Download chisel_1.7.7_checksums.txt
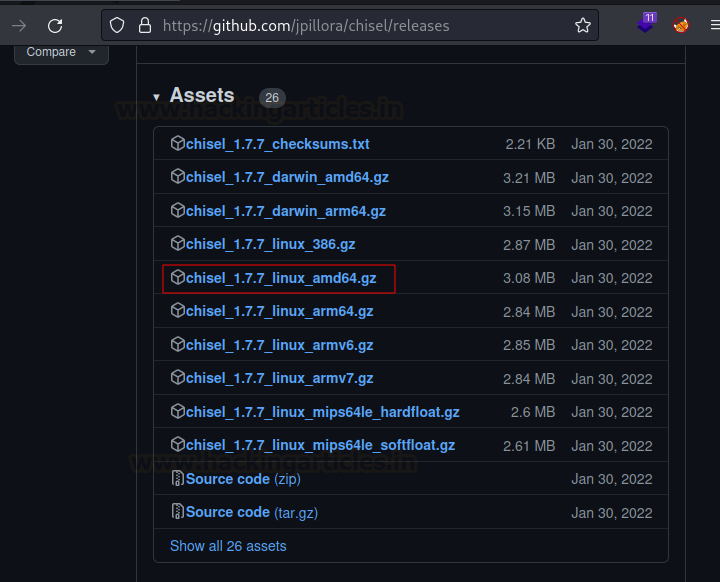This screenshot has width=720, height=582. pyautogui.click(x=277, y=144)
